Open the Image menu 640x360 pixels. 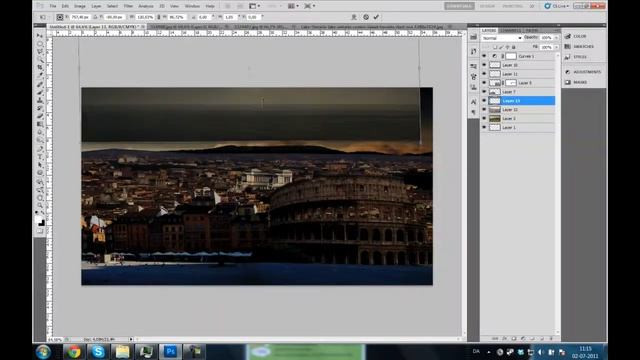tap(80, 6)
